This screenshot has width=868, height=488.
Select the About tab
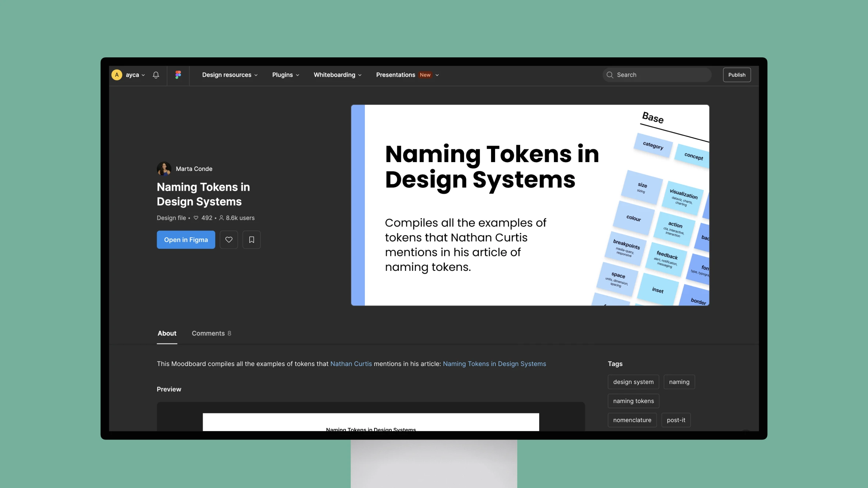[x=166, y=333]
